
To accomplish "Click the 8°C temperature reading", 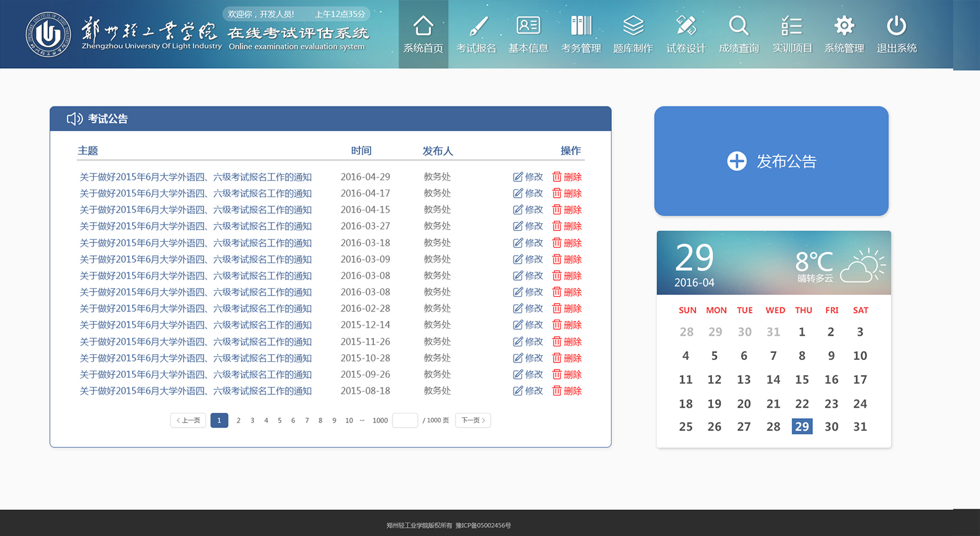I will [814, 261].
